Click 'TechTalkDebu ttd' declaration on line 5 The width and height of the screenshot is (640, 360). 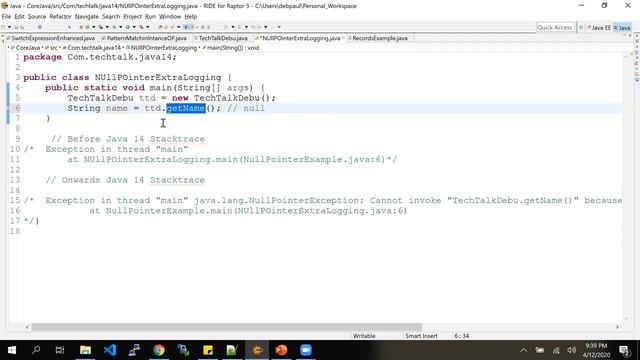(111, 98)
